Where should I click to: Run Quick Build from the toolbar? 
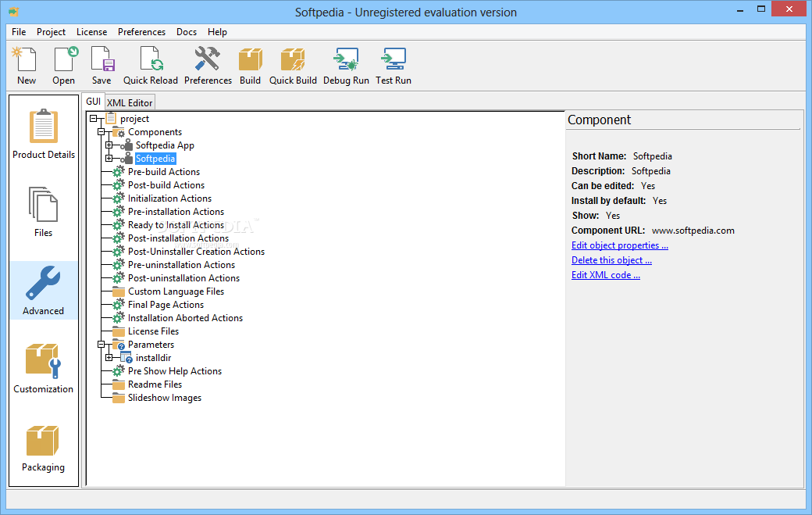[x=293, y=59]
